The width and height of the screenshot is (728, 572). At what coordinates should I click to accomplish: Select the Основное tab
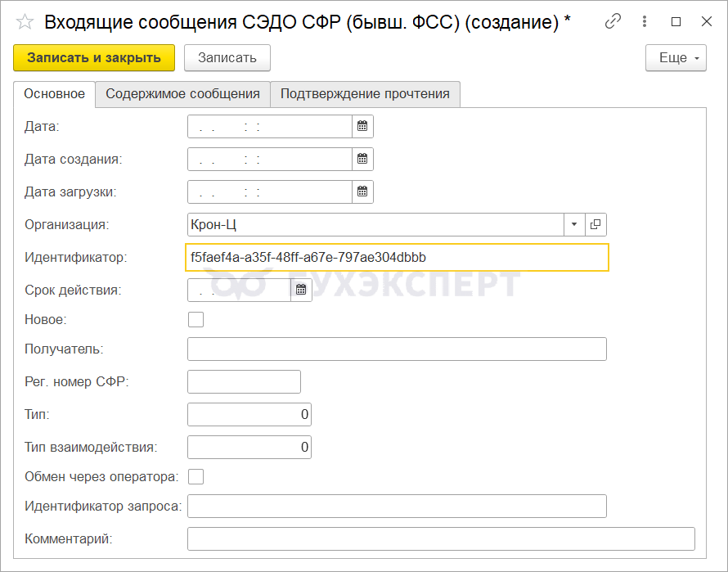click(54, 94)
